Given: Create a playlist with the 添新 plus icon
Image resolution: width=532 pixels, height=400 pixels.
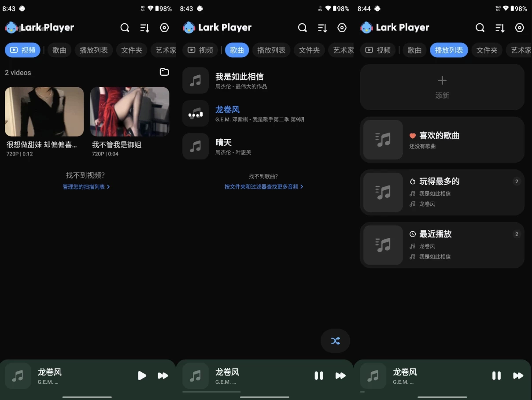Looking at the screenshot, I should coord(442,80).
